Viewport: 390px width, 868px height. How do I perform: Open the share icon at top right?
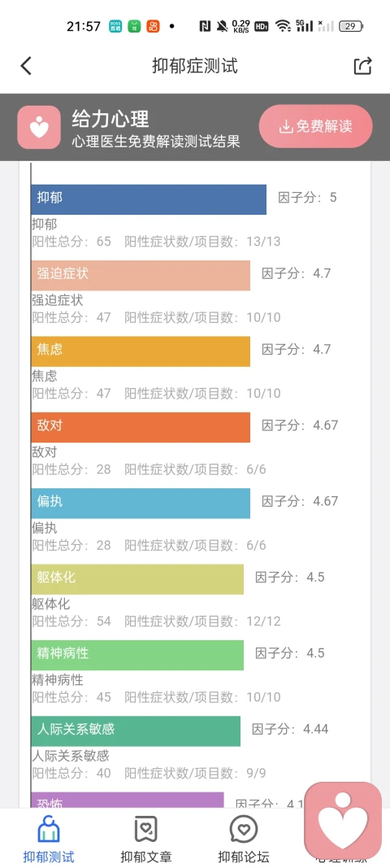(x=363, y=66)
